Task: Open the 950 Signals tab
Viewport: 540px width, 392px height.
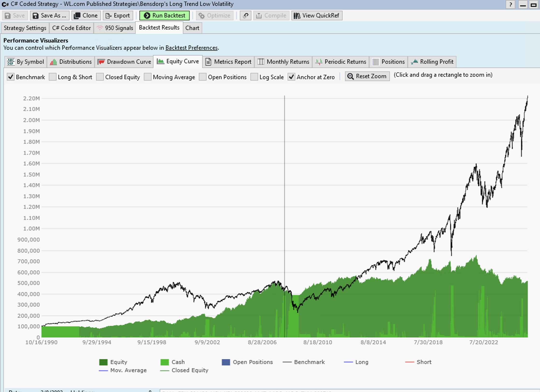Action: [115, 28]
